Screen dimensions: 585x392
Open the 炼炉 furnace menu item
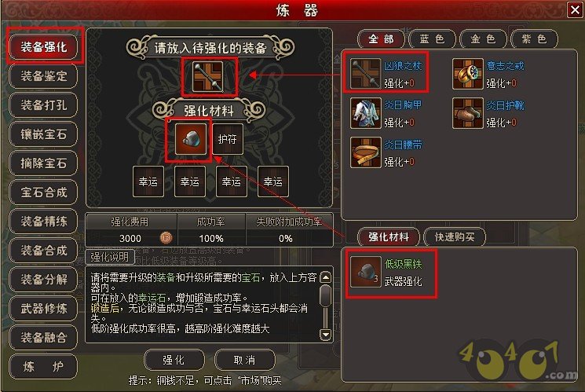43,367
